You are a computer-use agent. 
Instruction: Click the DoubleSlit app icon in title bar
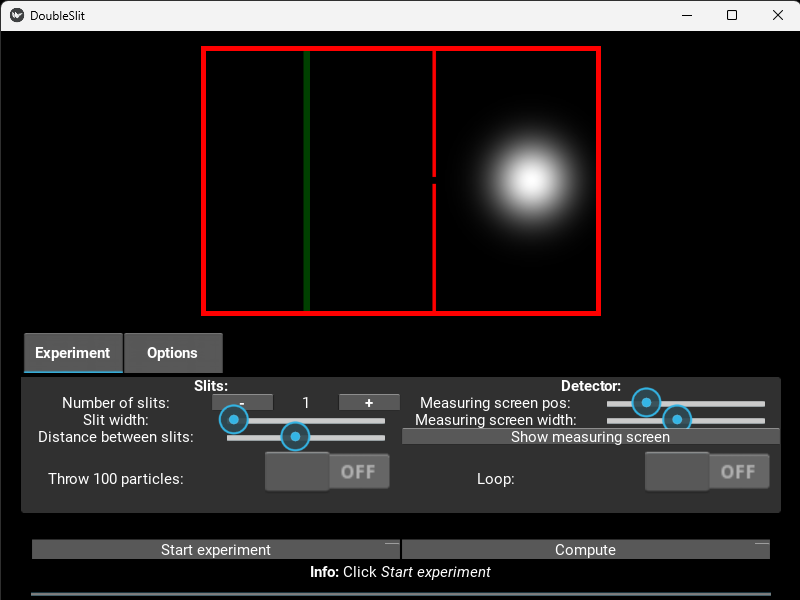pyautogui.click(x=16, y=15)
